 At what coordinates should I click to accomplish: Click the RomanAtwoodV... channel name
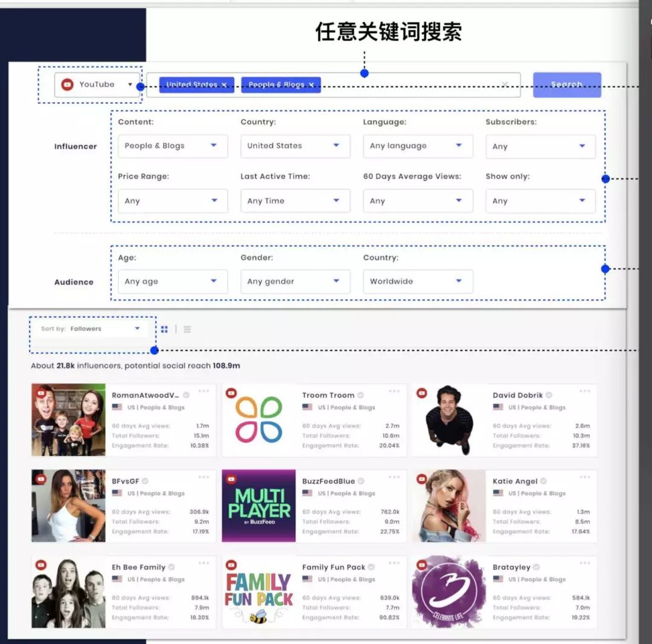145,395
